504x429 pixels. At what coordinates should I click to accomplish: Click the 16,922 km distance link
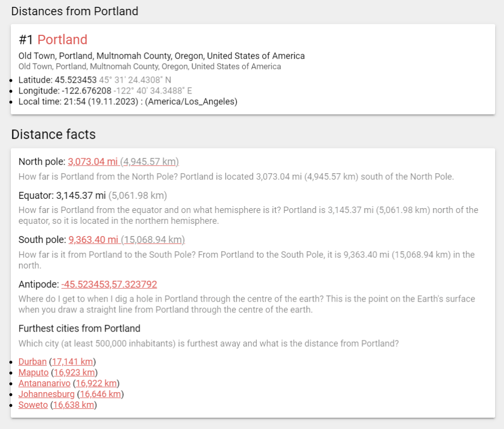coord(96,383)
